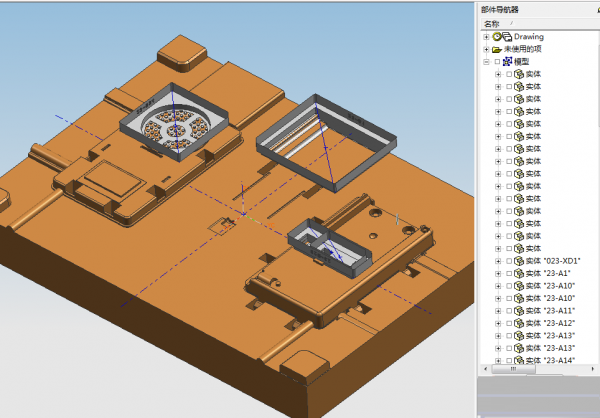This screenshot has width=600, height=418.
Task: Click the 模型 model icon
Action: pos(507,61)
